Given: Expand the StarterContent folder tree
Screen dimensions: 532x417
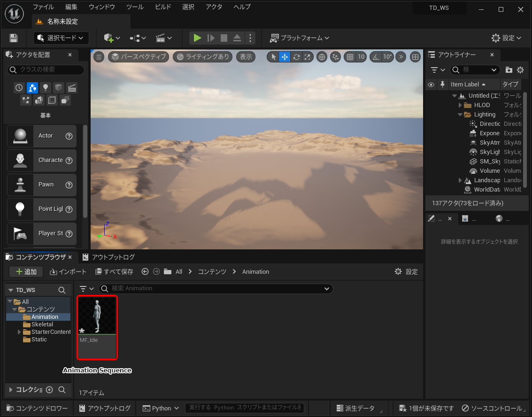Looking at the screenshot, I should (x=19, y=332).
